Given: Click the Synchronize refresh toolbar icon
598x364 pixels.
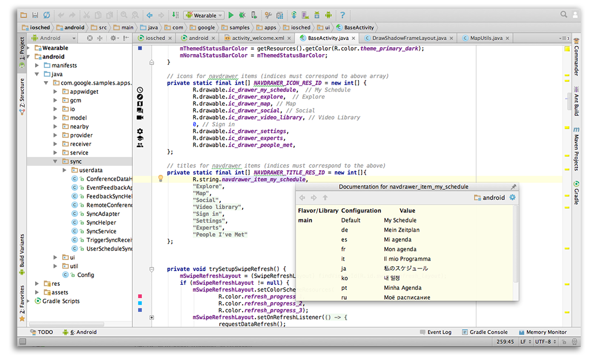Looking at the screenshot, I should coord(47,16).
